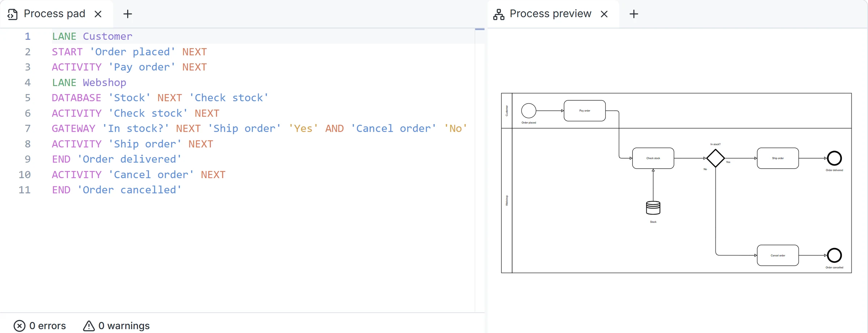Select the 'Pay order' activity box
The height and width of the screenshot is (333, 868).
(x=584, y=111)
